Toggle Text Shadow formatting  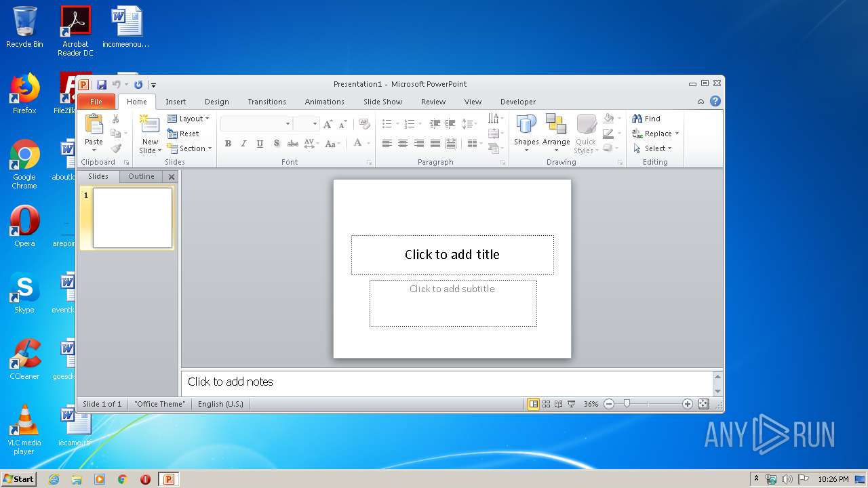coord(277,144)
